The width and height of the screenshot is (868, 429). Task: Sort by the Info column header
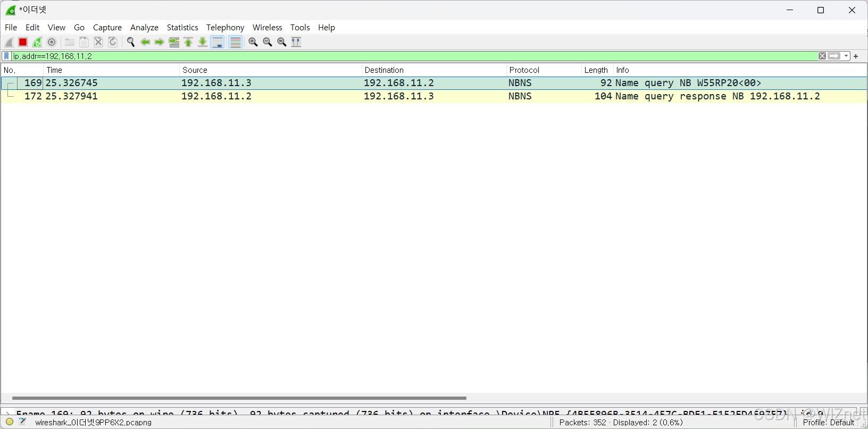(x=740, y=70)
